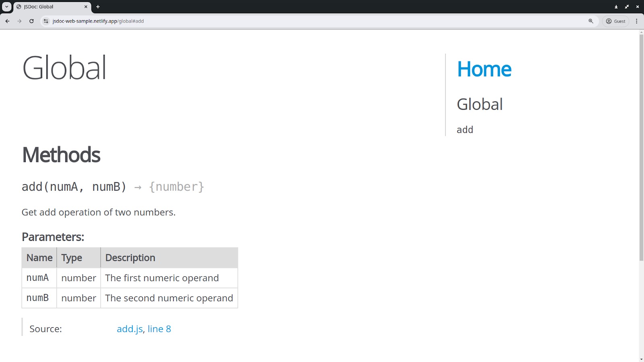This screenshot has height=362, width=644.
Task: Click the zoom magnifier icon in address bar
Action: [x=591, y=21]
